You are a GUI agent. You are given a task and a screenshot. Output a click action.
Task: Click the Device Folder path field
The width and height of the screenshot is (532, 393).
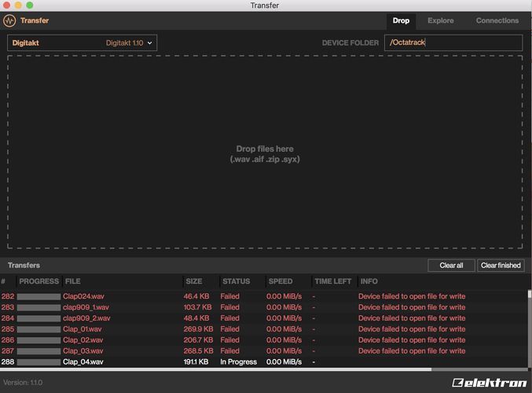pos(453,43)
